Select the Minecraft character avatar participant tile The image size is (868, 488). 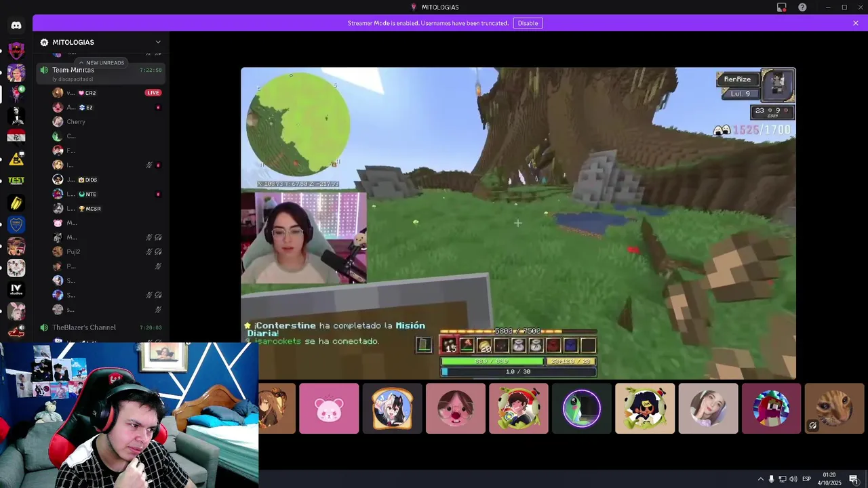[x=771, y=409]
